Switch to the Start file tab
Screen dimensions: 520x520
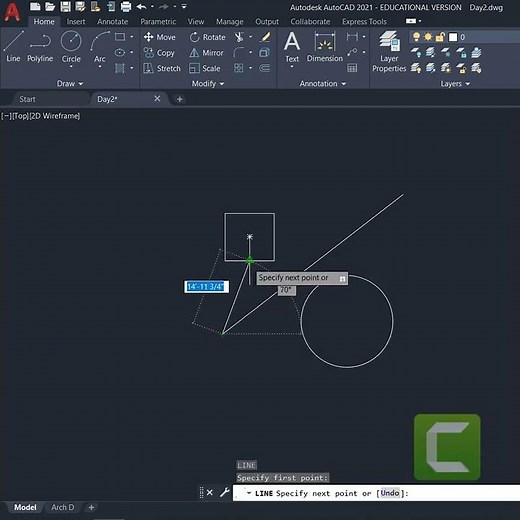click(x=27, y=99)
